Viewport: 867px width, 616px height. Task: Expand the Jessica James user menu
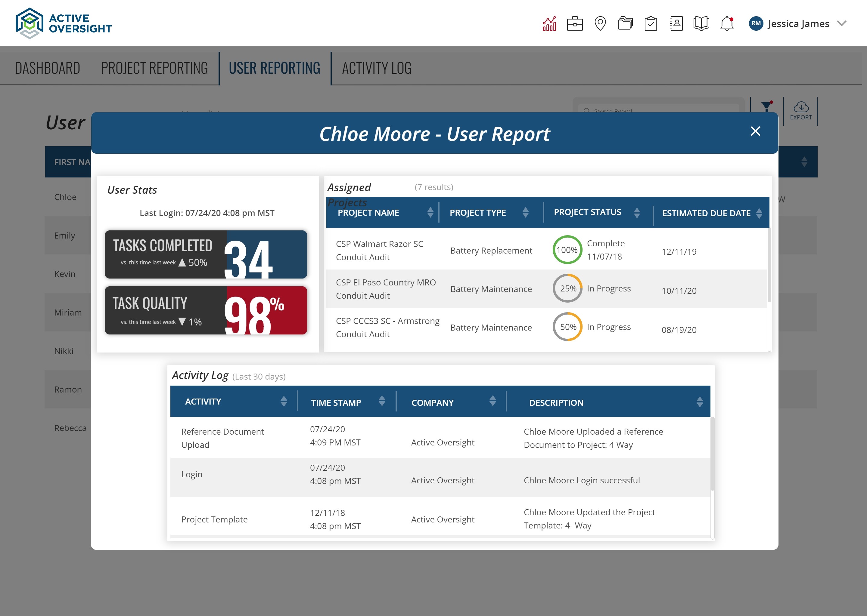coord(842,23)
